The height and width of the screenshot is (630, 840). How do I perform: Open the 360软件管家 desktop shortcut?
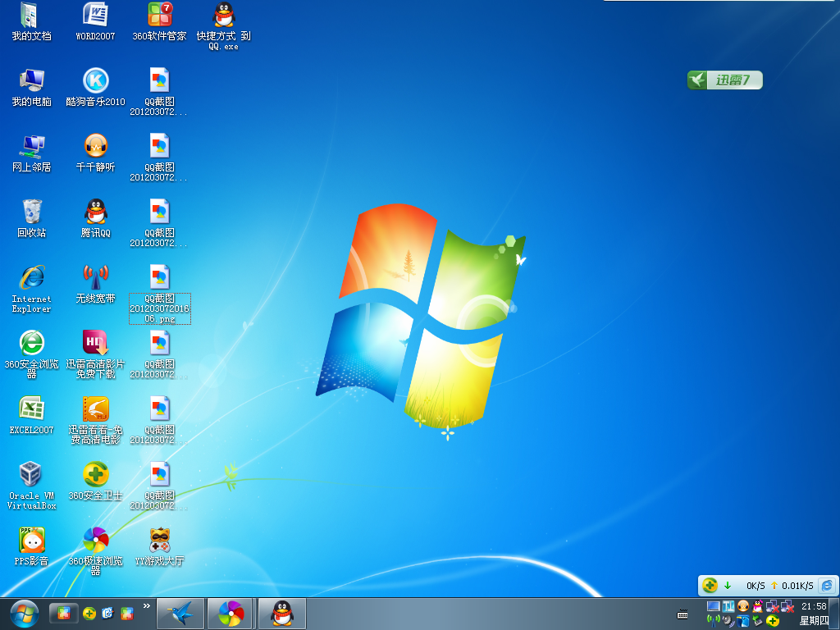[x=159, y=21]
